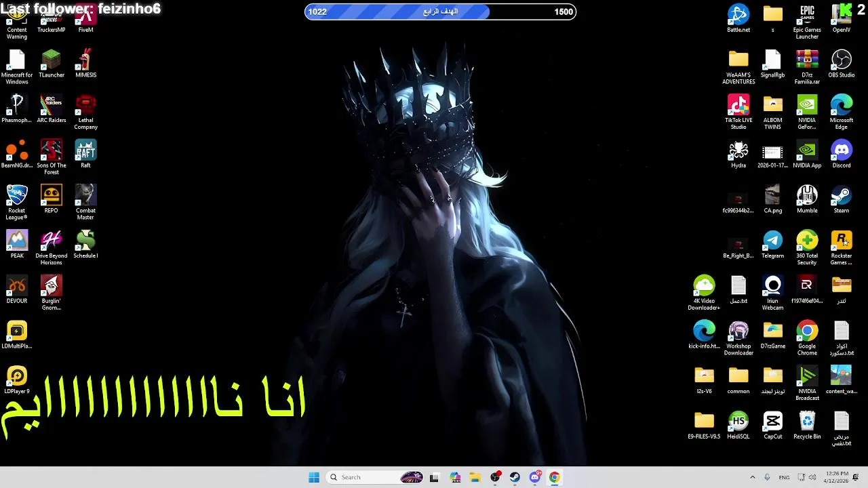Launch TLauncher from the desktop

[x=52, y=64]
